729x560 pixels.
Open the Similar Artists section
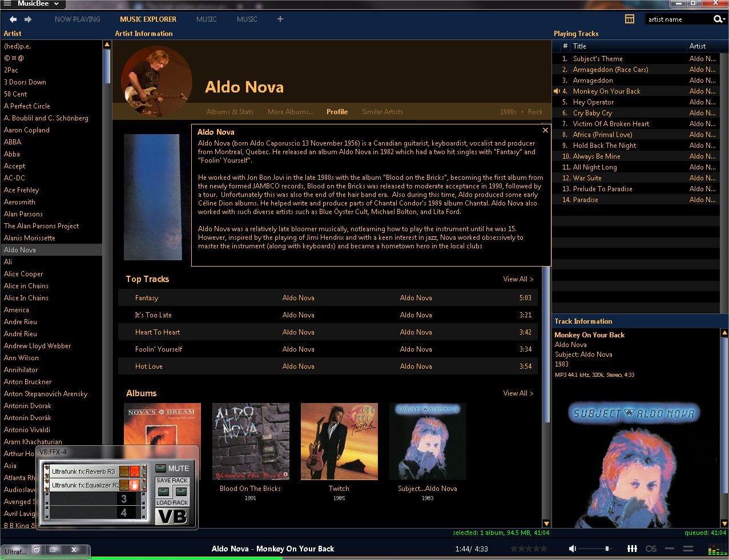point(382,112)
